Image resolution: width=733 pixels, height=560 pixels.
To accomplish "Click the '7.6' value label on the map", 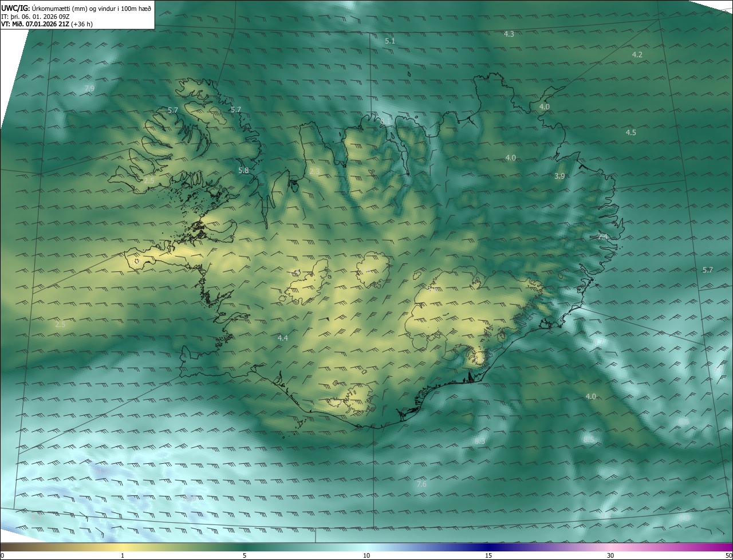I will 421,485.
